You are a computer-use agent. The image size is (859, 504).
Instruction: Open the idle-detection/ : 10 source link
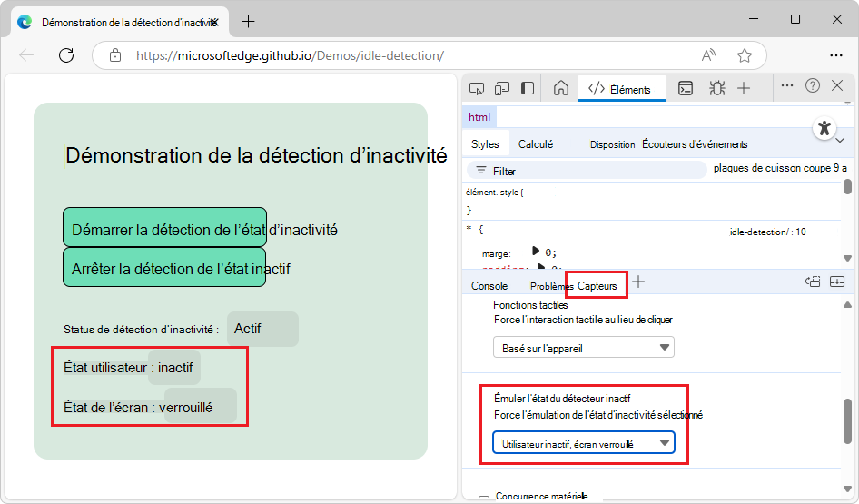(767, 232)
